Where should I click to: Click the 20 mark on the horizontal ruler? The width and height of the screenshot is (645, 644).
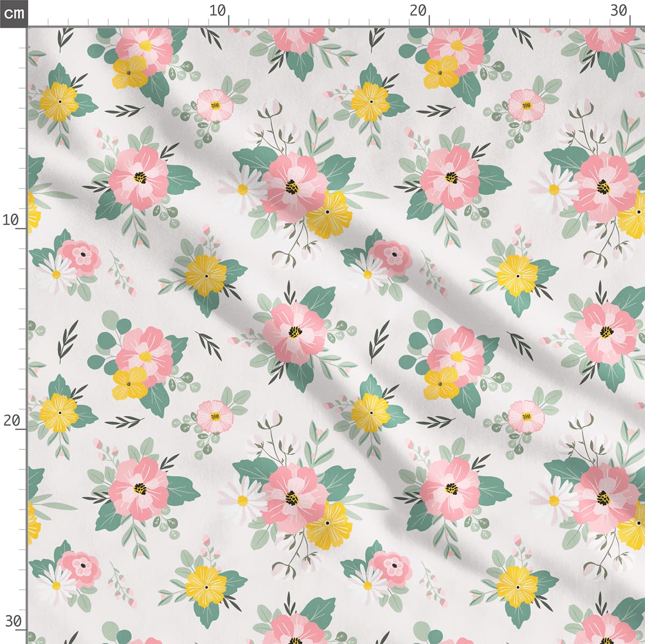(418, 10)
